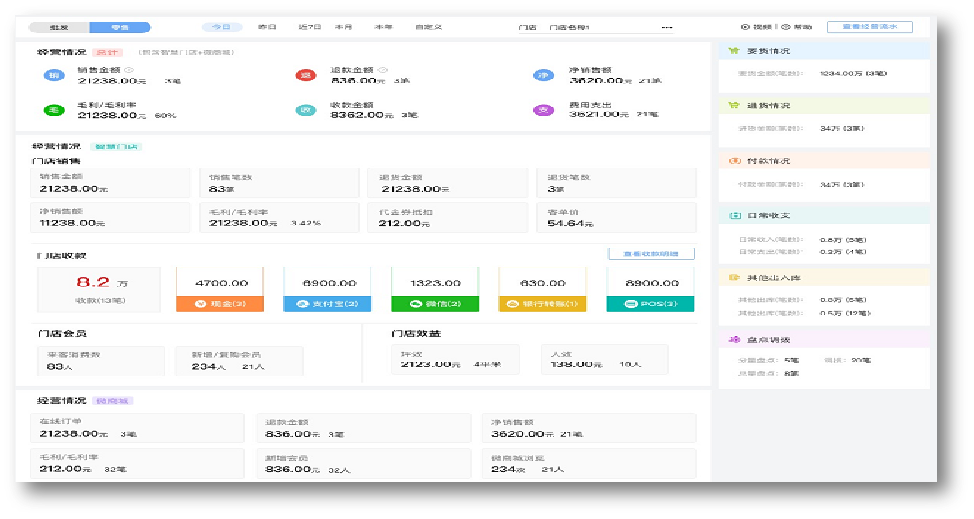This screenshot has width=974, height=519.
Task: Click the 坪效 2123.00元 card
Action: pyautogui.click(x=455, y=359)
